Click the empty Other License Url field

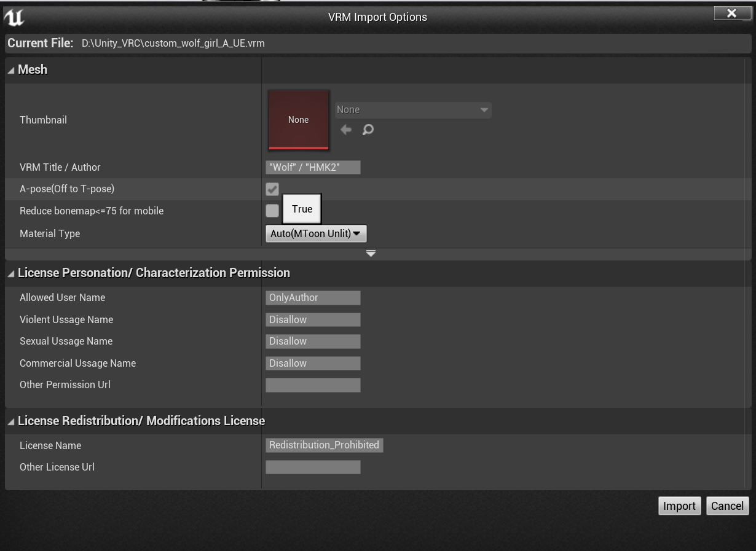pyautogui.click(x=313, y=467)
